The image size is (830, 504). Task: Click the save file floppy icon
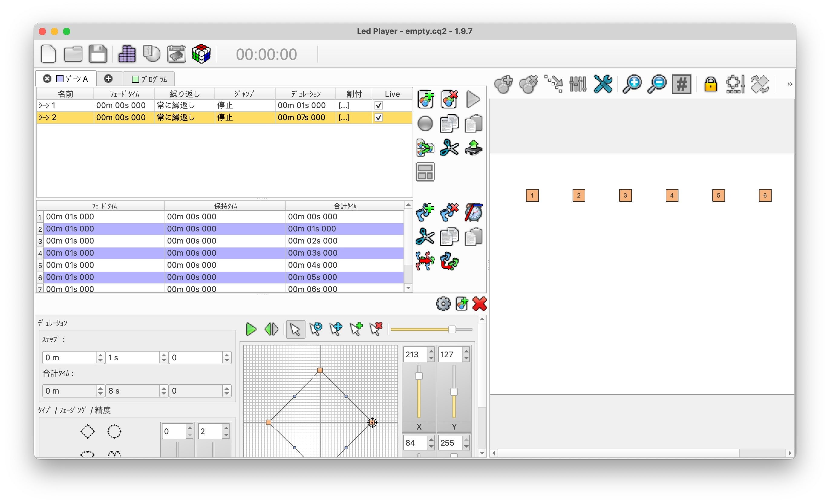point(98,54)
